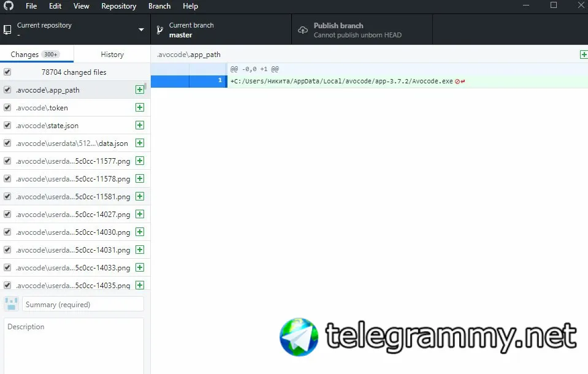The height and width of the screenshot is (374, 588).
Task: Click the green plus icon in diff header
Action: pos(584,55)
